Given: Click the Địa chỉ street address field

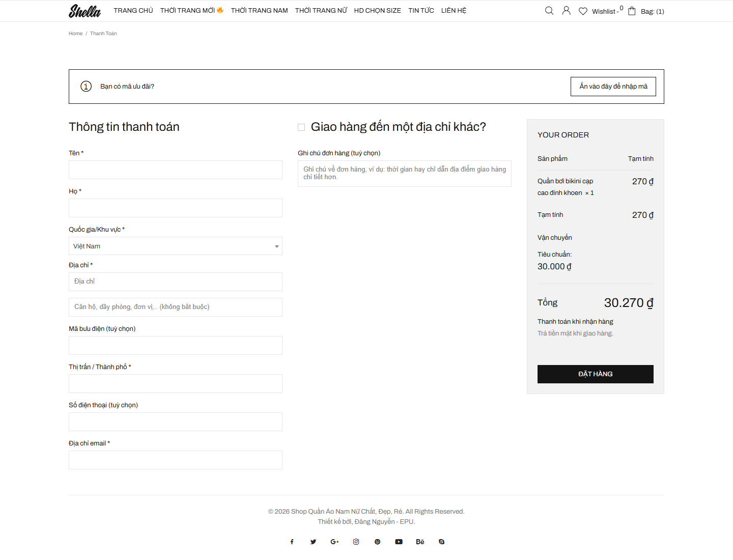Looking at the screenshot, I should (176, 282).
